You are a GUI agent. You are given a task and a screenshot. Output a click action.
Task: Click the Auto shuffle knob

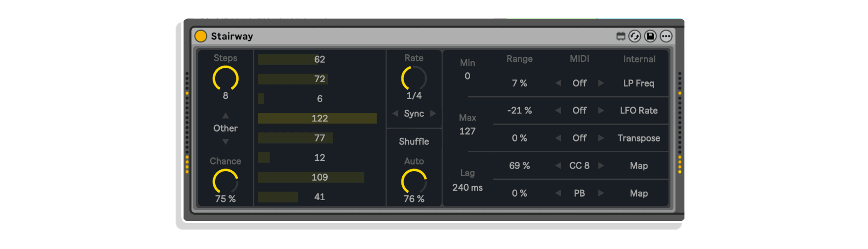[414, 182]
